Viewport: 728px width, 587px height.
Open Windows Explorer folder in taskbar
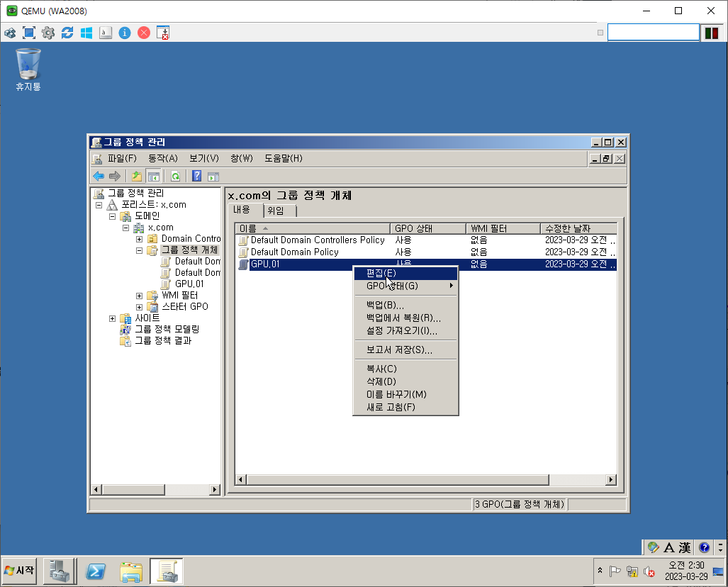point(131,571)
